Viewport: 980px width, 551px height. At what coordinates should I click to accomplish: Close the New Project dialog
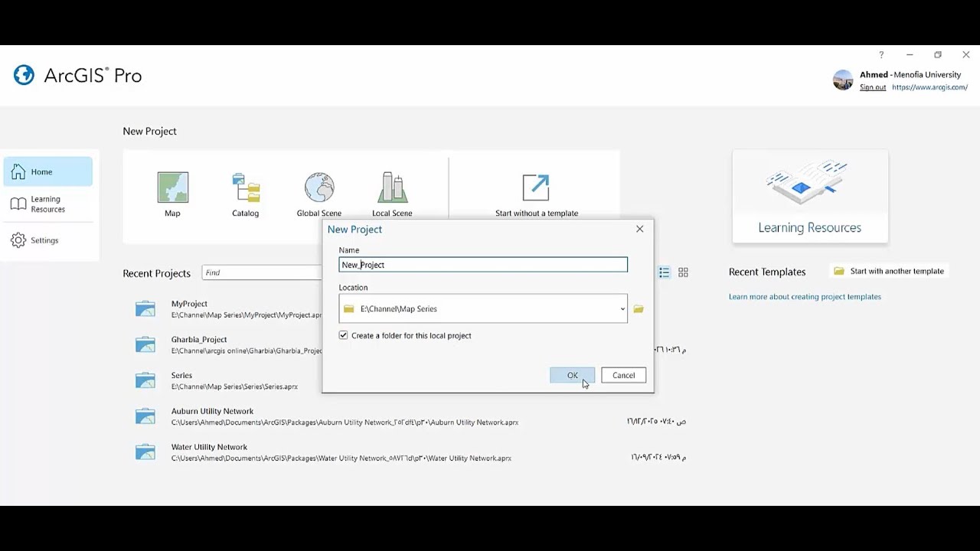click(640, 229)
